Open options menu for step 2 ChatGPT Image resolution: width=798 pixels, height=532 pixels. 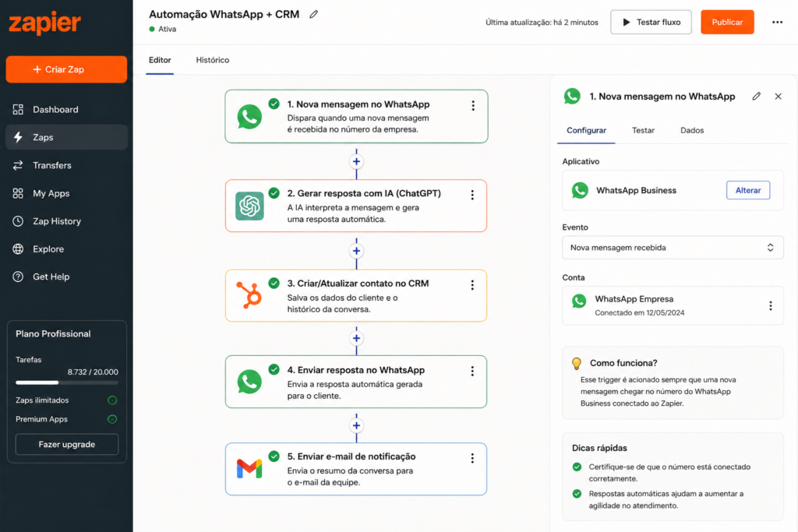(472, 195)
